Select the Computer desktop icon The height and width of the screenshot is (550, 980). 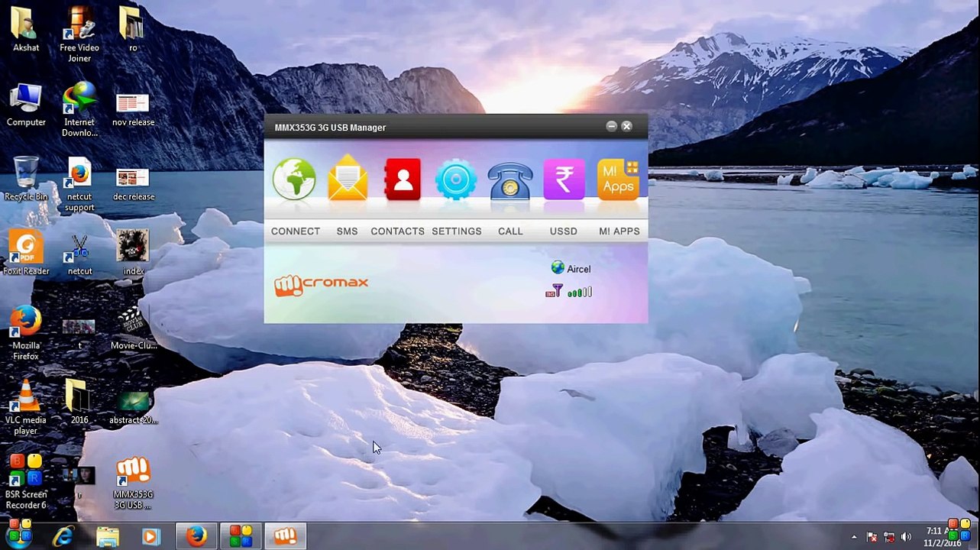(26, 105)
